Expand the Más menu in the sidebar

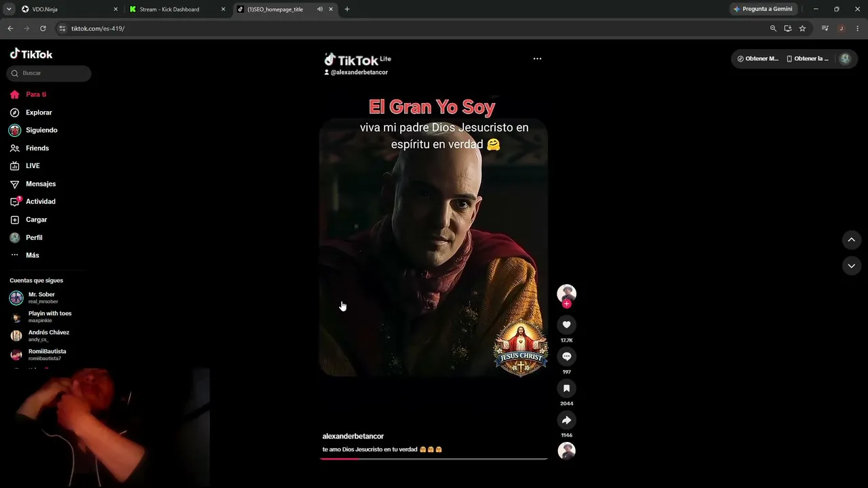click(x=25, y=256)
